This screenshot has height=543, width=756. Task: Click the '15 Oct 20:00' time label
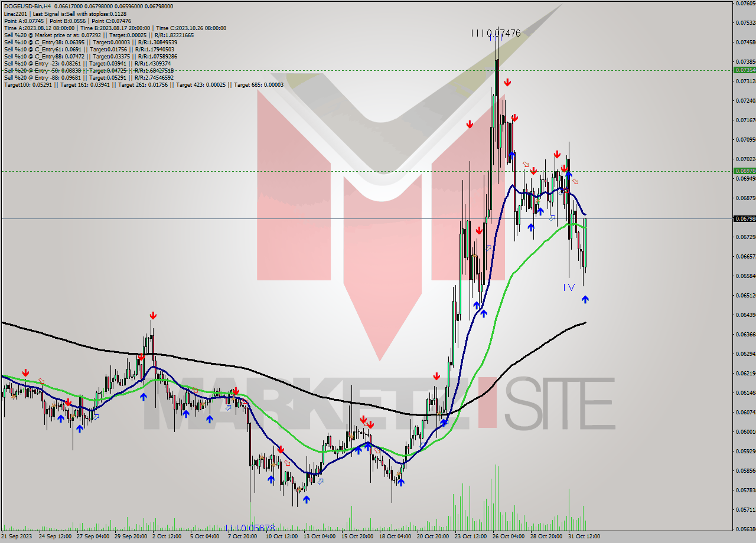pos(358,537)
